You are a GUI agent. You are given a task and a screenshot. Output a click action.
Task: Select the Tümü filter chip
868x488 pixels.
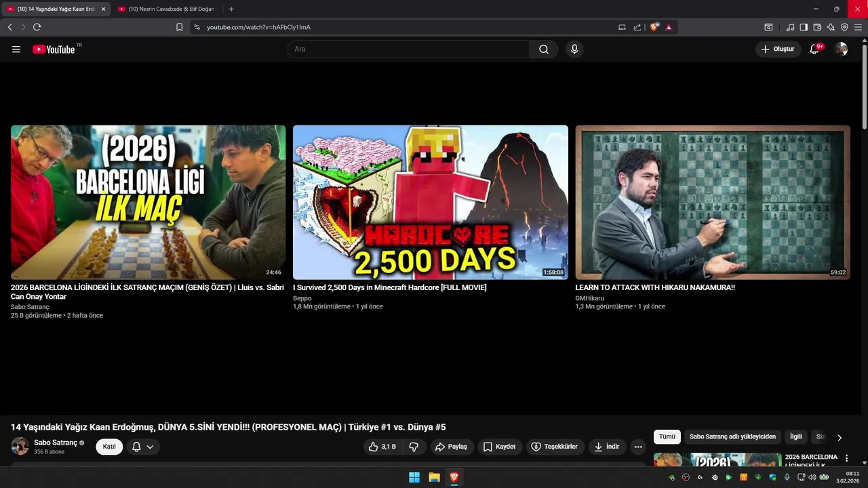coord(667,437)
